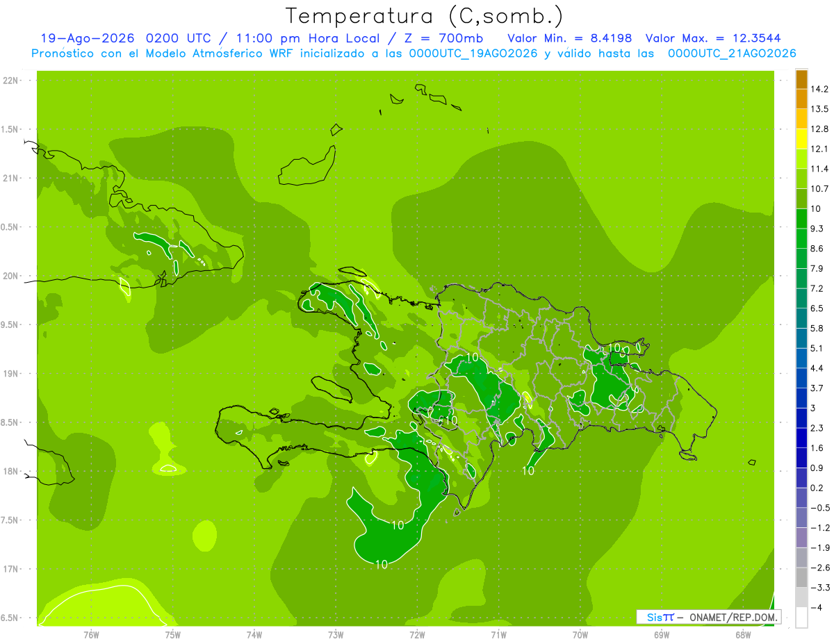
Task: Click the '20N' latitude axis label
Action: [12, 276]
